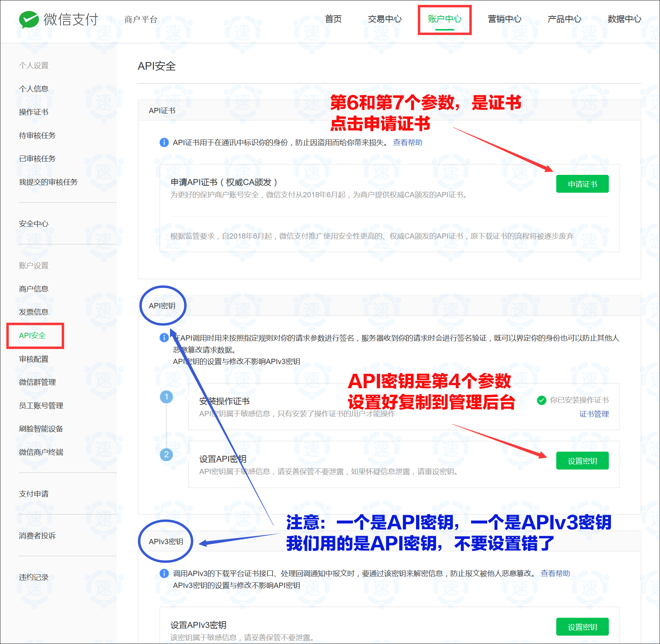Image resolution: width=660 pixels, height=644 pixels.
Task: Open 安全中心 in the sidebar
Action: click(34, 224)
